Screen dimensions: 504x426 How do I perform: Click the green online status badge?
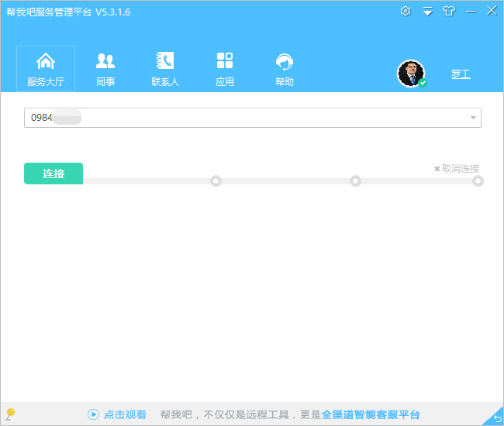point(423,83)
